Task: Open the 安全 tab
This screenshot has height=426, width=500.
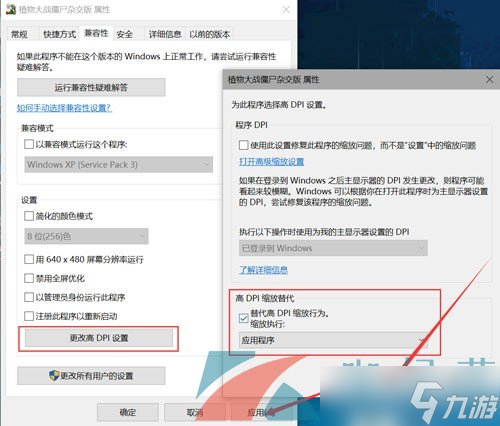Action: click(125, 34)
